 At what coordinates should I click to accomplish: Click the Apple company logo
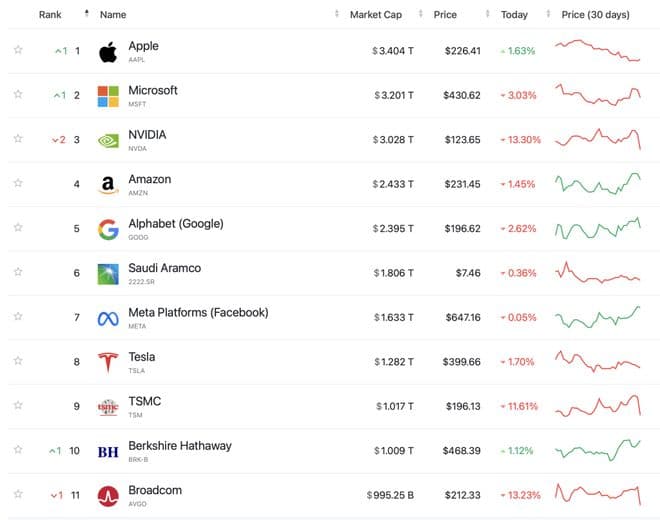click(108, 52)
